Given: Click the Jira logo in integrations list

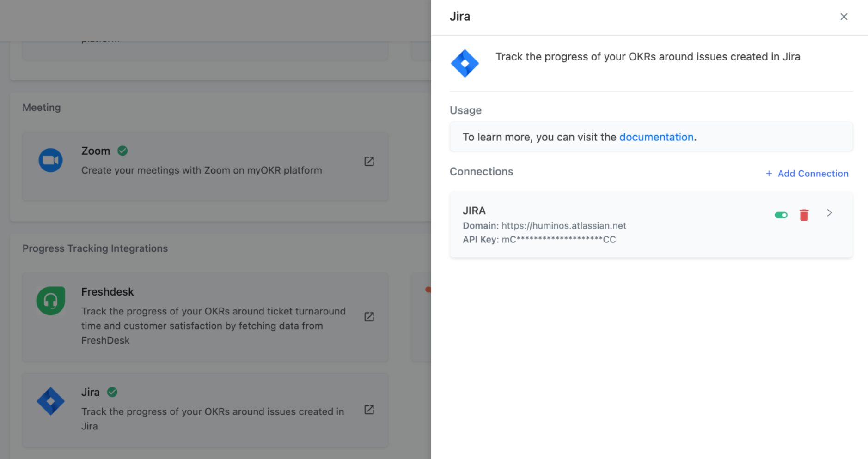Looking at the screenshot, I should point(51,401).
